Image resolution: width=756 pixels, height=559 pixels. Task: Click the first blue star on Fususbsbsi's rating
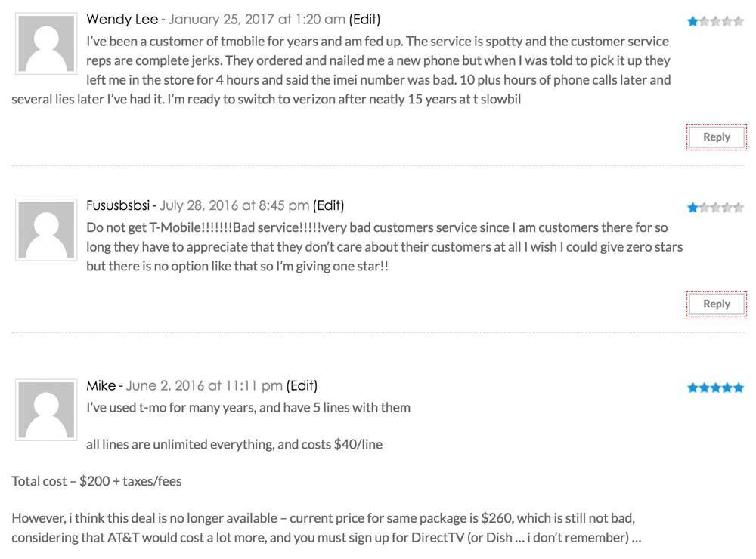(692, 208)
